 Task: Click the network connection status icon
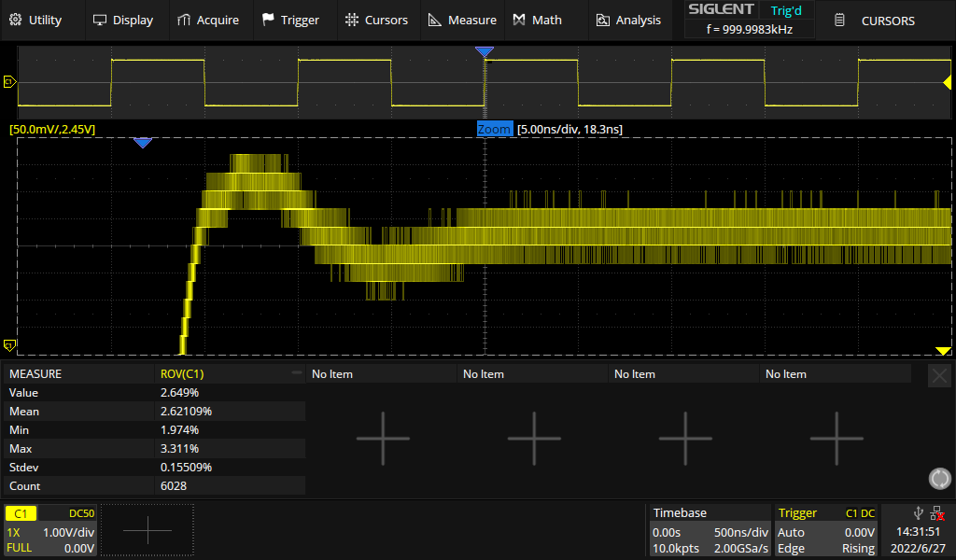[x=936, y=512]
